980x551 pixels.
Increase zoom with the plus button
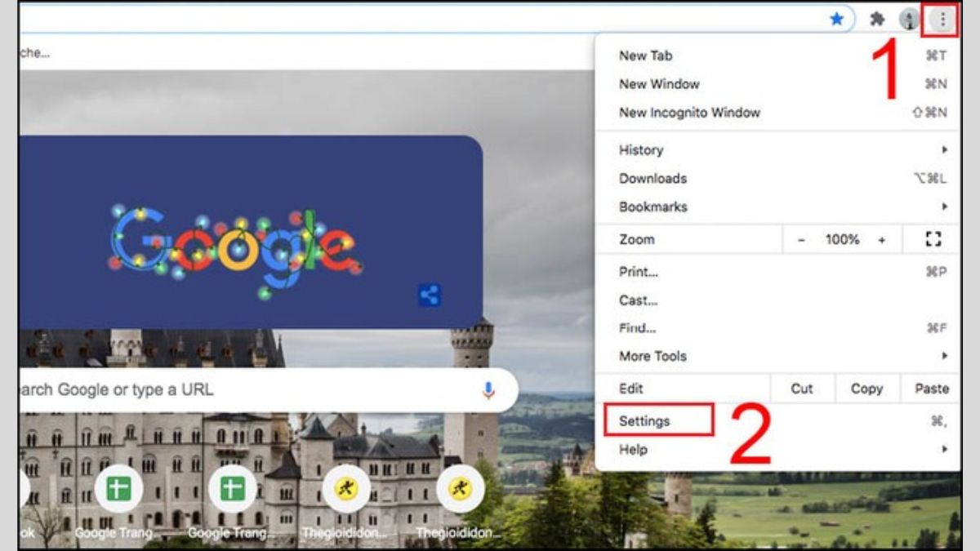click(881, 240)
